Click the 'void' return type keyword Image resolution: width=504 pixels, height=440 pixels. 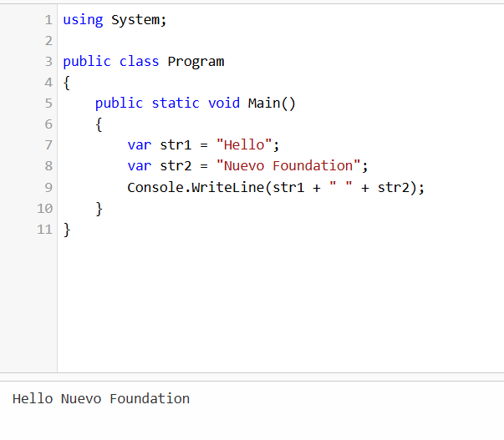[224, 104]
